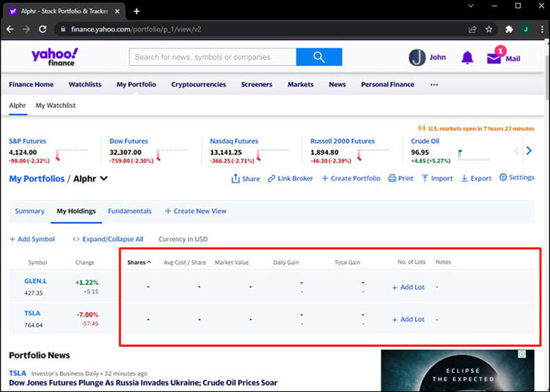Open the Nasdaq Futures quote
This screenshot has width=550, height=392.
click(234, 141)
